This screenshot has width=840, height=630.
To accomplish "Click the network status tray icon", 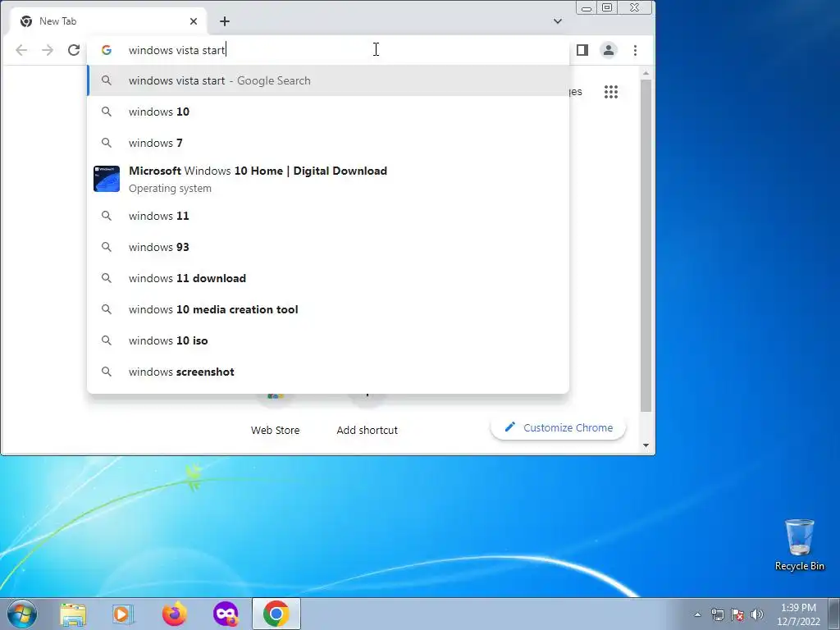I will coord(717,614).
